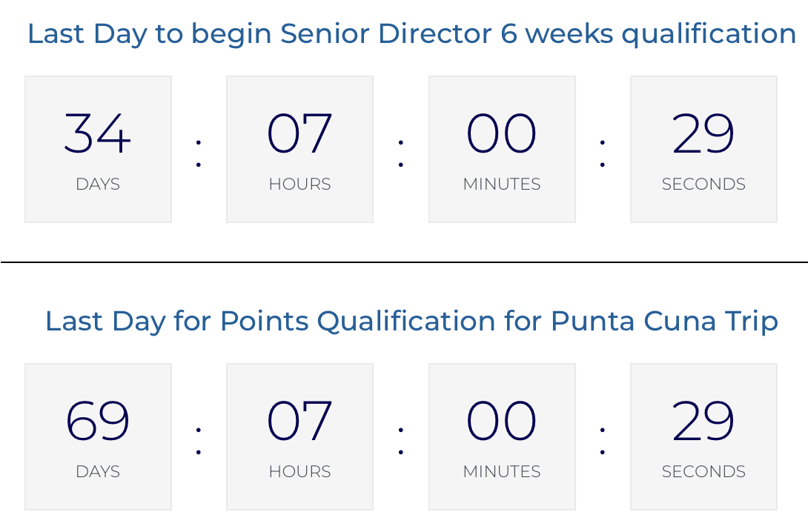Image resolution: width=808 pixels, height=532 pixels.
Task: Select the Punta Cuna 29 seconds box
Action: tap(704, 436)
